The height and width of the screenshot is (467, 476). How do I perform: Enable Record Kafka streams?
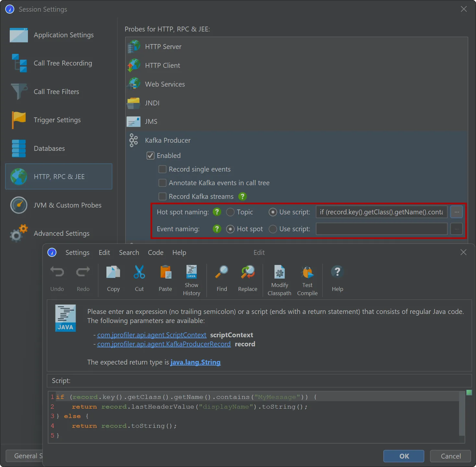[x=163, y=197]
